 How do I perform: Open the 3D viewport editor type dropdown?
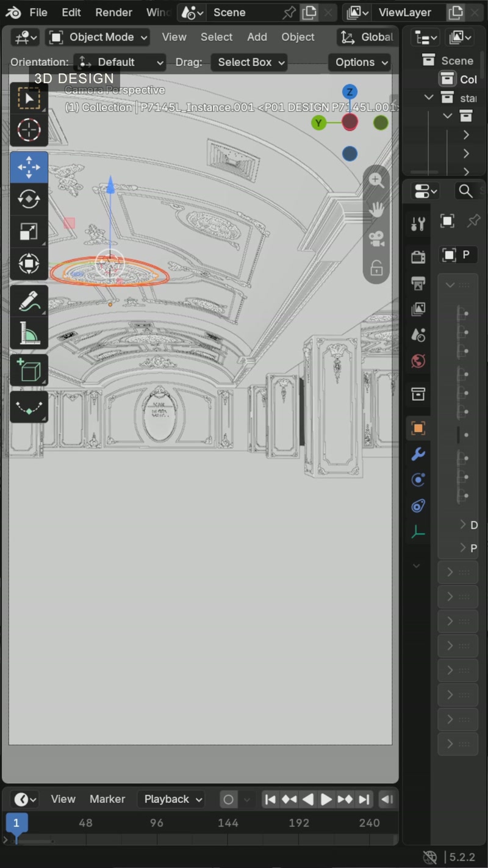26,37
